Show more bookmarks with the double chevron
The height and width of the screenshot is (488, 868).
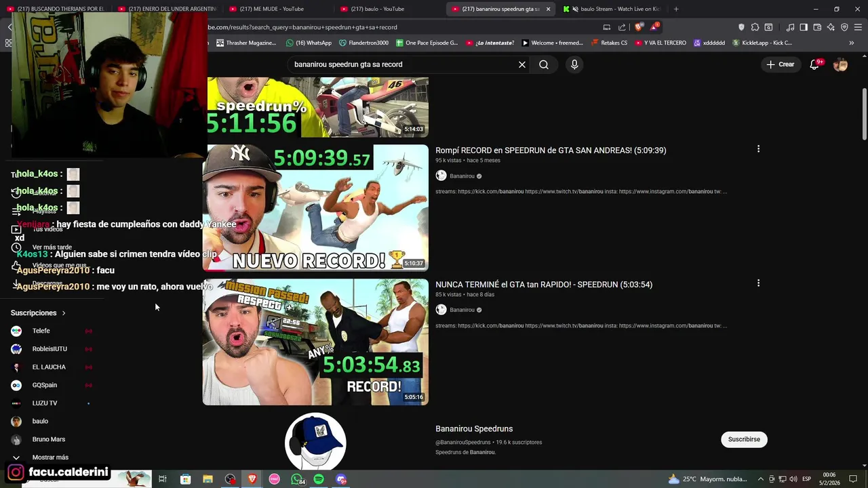tap(851, 43)
